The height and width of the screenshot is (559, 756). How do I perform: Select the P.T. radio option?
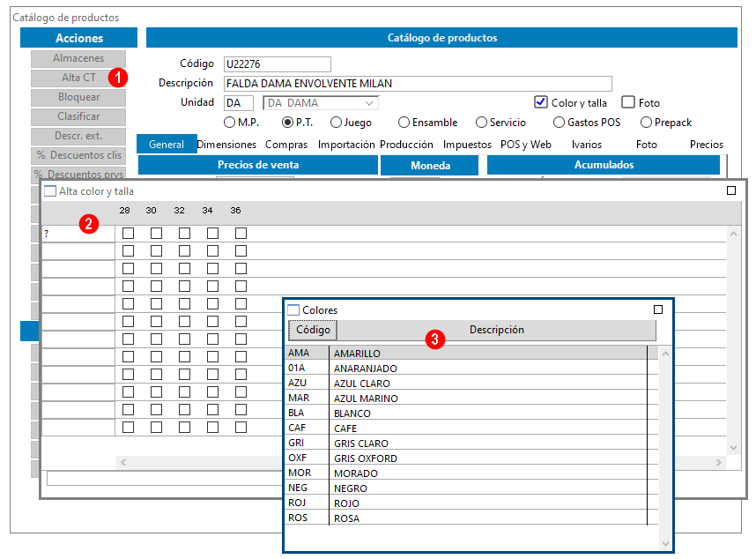tap(287, 123)
